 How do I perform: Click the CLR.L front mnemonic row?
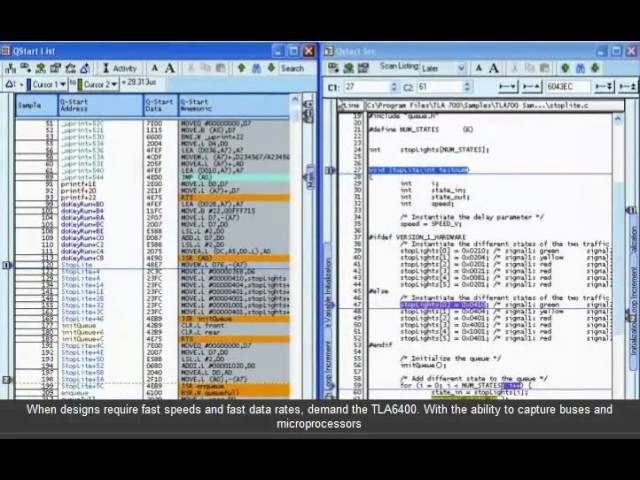[x=234, y=326]
